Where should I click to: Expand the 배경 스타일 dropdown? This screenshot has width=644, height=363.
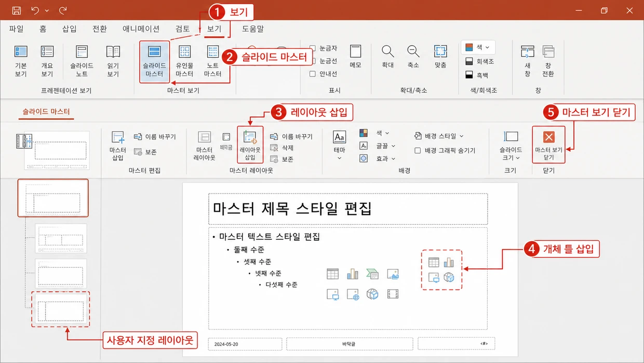[439, 136]
